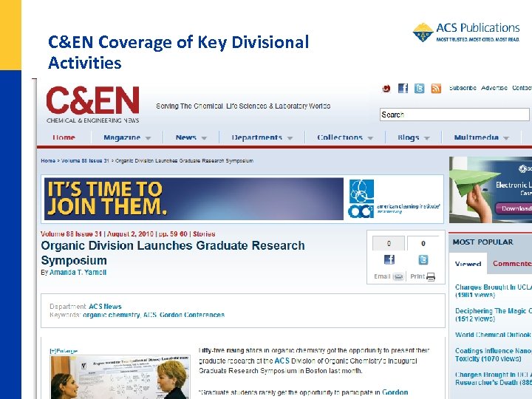Click the Gordon link in article body

pyautogui.click(x=395, y=392)
